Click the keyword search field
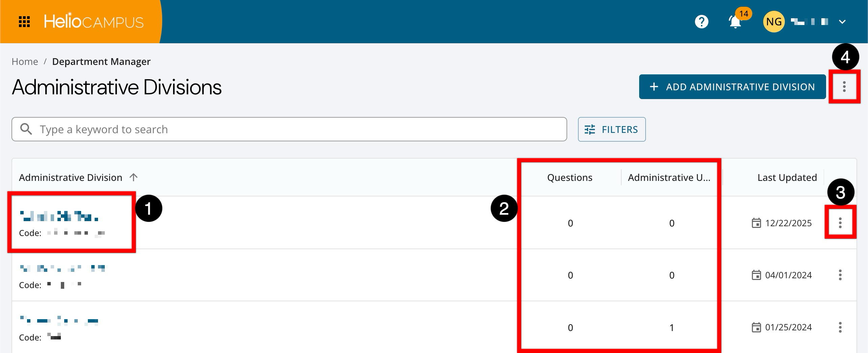 pyautogui.click(x=297, y=129)
